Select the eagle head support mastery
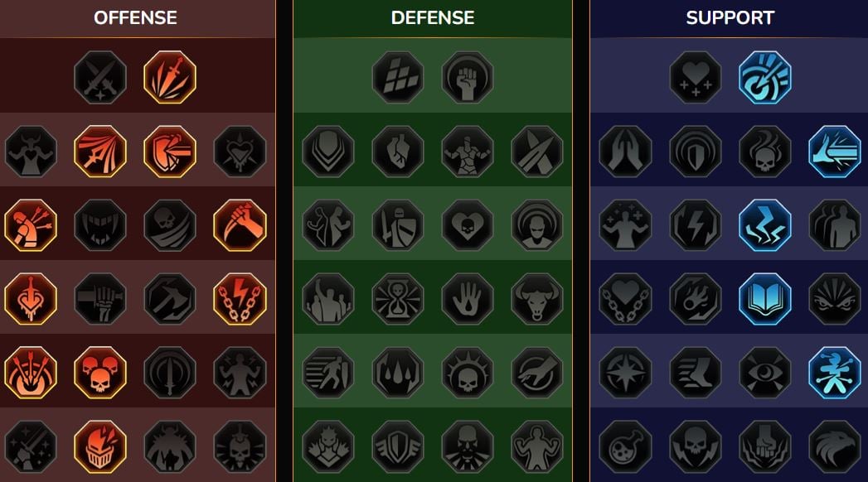The image size is (868, 482). click(835, 446)
